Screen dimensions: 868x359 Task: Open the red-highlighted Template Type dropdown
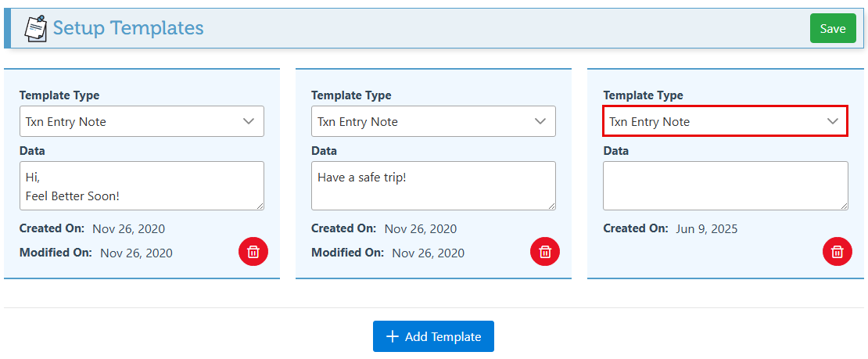(x=725, y=121)
